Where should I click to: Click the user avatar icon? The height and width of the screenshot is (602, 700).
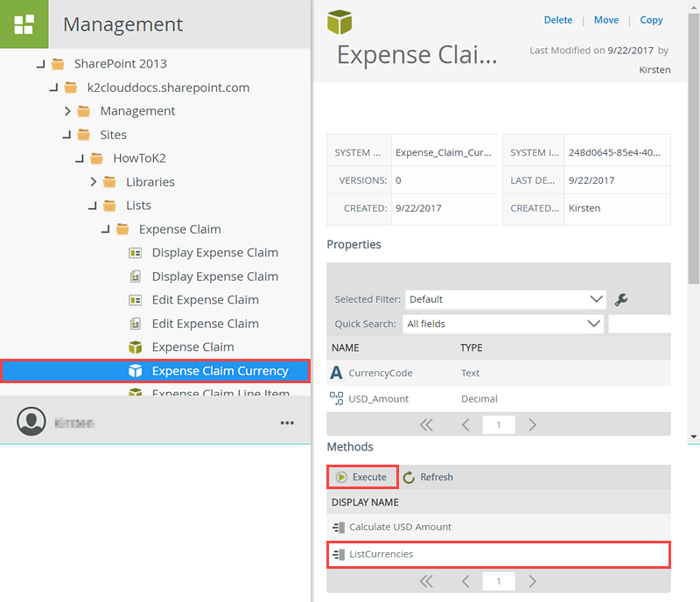point(31,421)
